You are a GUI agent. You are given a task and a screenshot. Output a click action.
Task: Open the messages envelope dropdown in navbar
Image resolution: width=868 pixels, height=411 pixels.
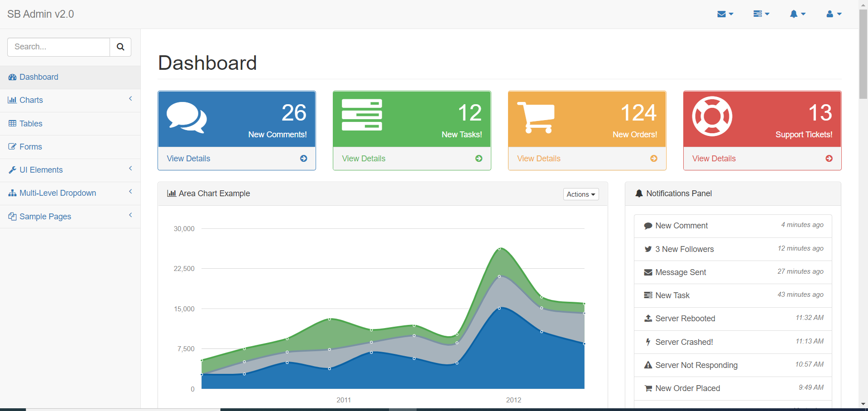pyautogui.click(x=725, y=14)
